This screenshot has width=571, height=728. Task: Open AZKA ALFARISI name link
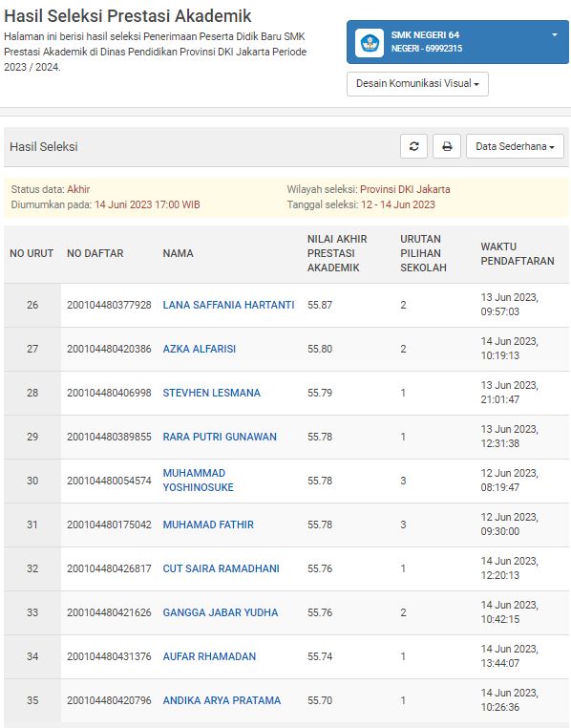199,349
